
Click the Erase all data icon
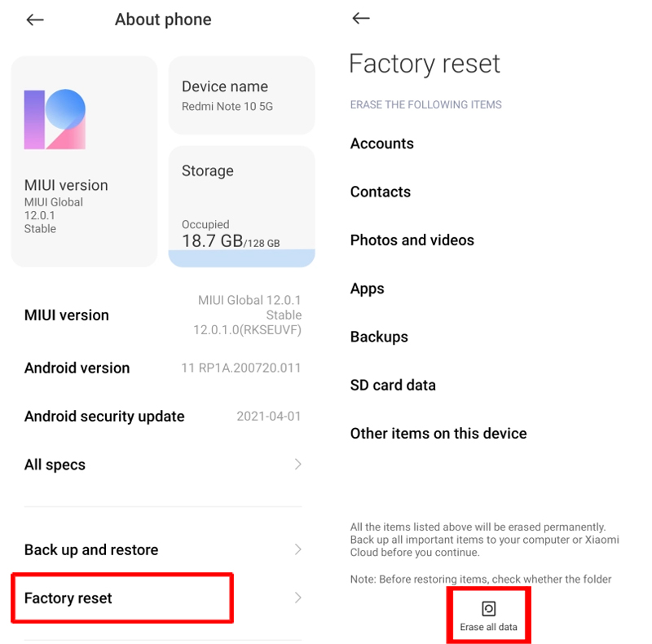[x=488, y=606]
